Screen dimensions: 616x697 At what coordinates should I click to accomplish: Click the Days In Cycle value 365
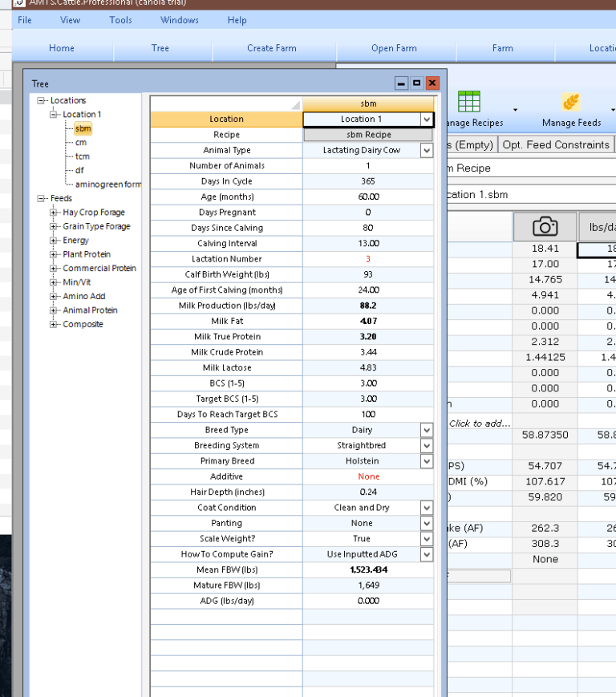[368, 181]
